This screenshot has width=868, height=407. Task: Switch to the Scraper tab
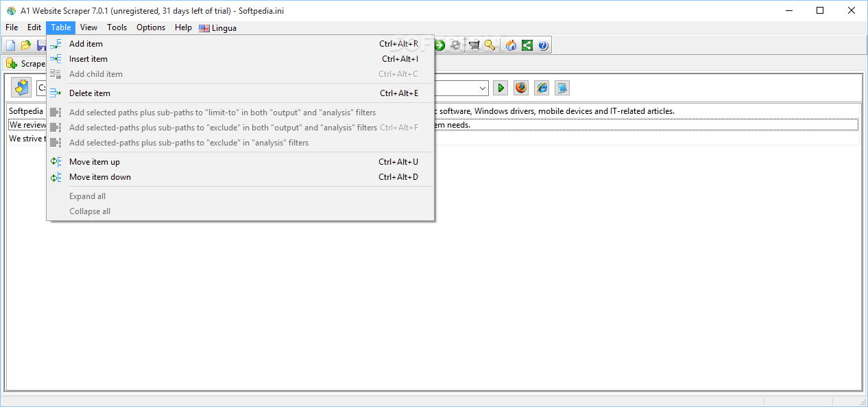pyautogui.click(x=25, y=63)
